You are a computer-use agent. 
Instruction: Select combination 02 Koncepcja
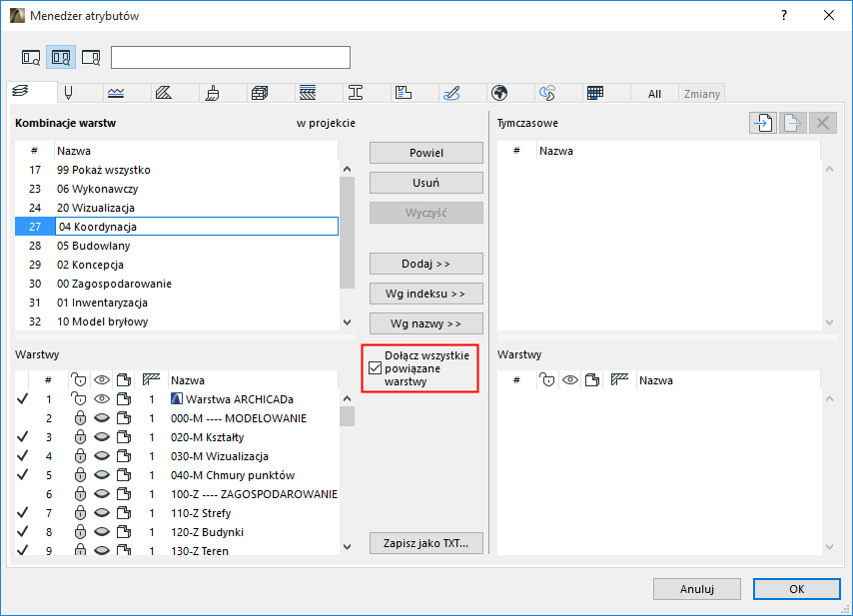pyautogui.click(x=177, y=265)
